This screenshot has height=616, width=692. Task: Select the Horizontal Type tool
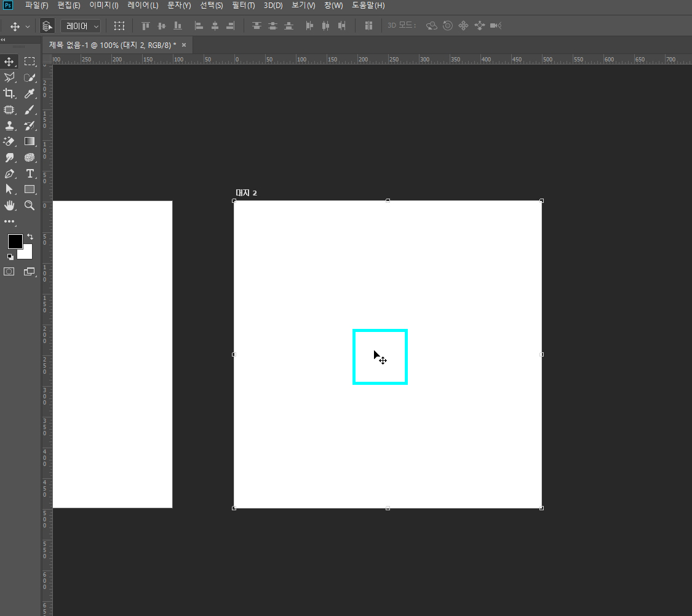[x=30, y=174]
